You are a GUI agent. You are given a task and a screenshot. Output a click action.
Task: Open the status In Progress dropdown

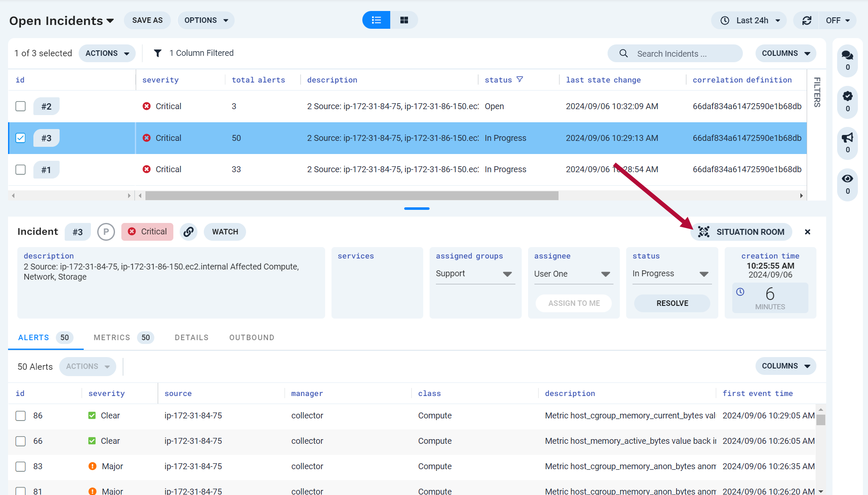click(672, 274)
